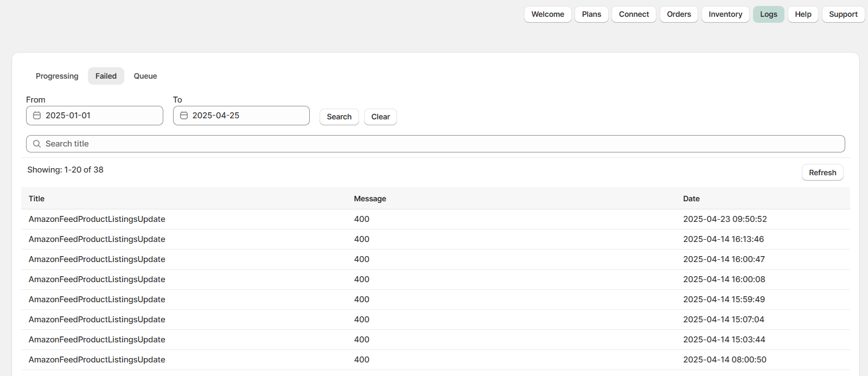Screen dimensions: 868x376
Task: Select the Failed tab
Action: (106, 76)
